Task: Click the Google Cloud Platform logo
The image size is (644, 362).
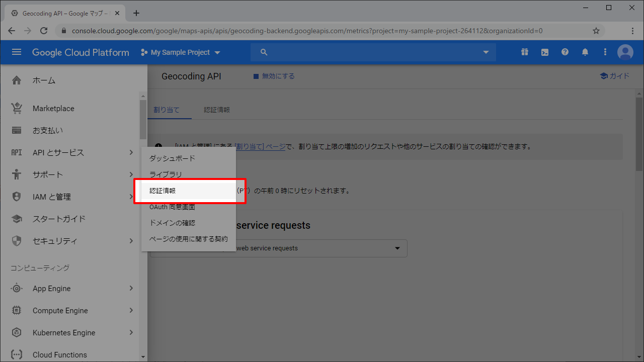Action: point(80,52)
